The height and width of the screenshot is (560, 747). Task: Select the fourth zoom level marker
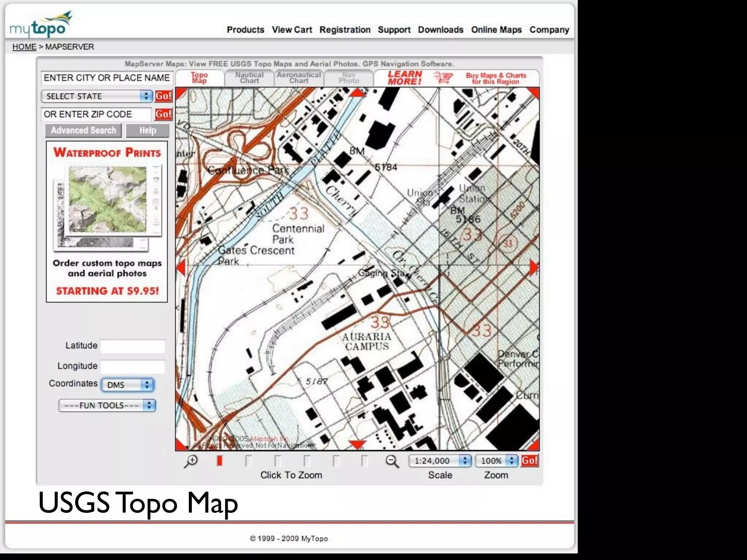click(x=307, y=461)
